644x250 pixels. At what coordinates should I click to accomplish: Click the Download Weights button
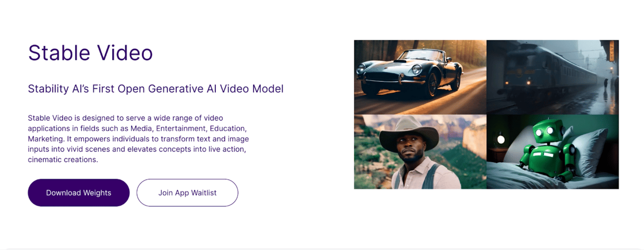coord(79,193)
